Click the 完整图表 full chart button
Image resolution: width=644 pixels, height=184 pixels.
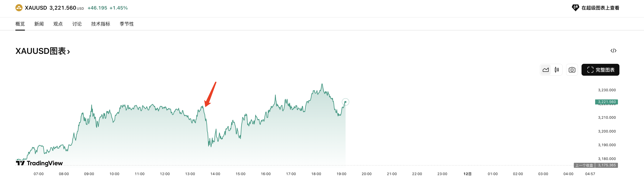600,70
